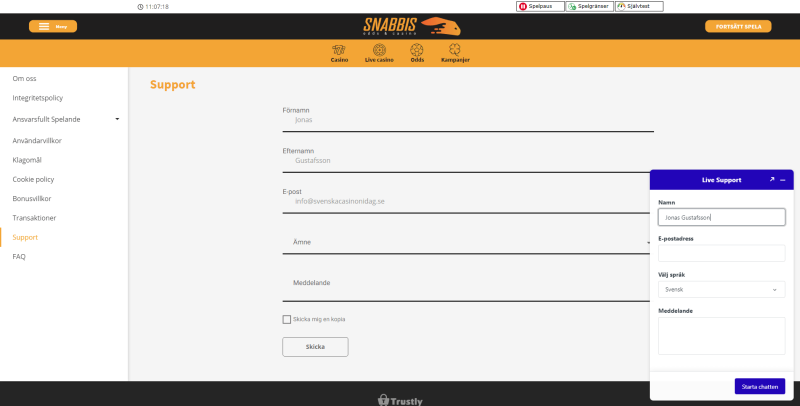Open Bonusvillkor in sidebar
The image size is (800, 406).
point(32,198)
